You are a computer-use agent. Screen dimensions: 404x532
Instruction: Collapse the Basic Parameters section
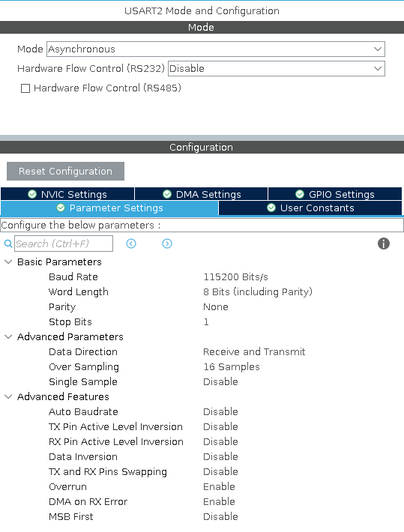8,262
